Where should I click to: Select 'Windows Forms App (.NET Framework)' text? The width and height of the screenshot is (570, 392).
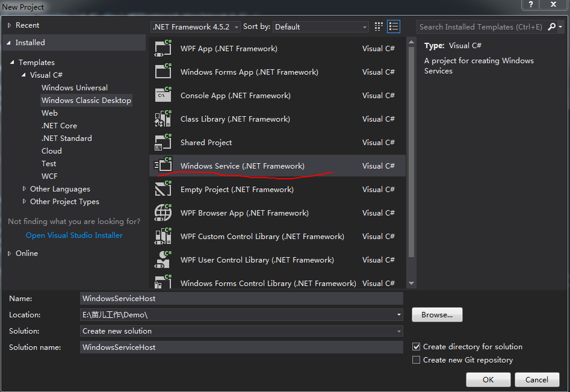(x=249, y=72)
